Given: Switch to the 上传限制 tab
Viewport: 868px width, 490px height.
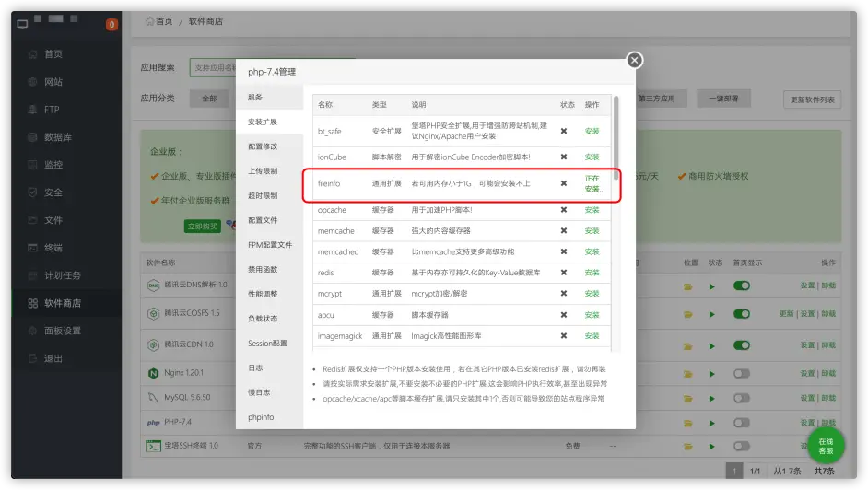Looking at the screenshot, I should click(x=263, y=171).
